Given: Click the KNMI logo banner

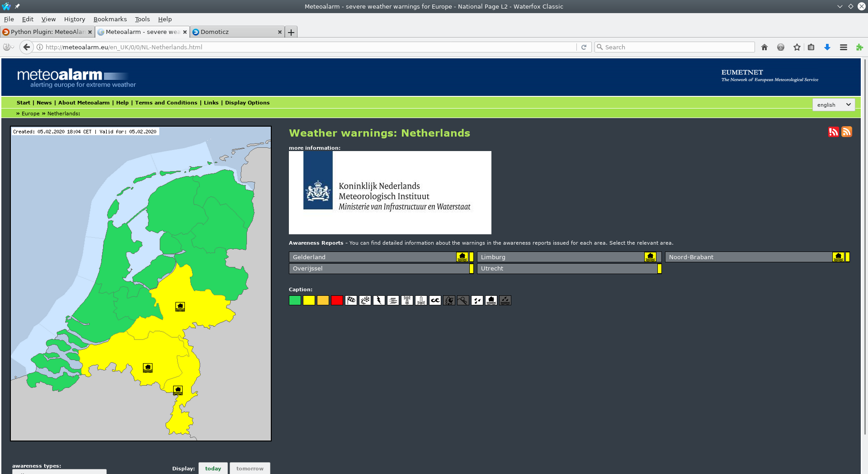Looking at the screenshot, I should click(390, 193).
